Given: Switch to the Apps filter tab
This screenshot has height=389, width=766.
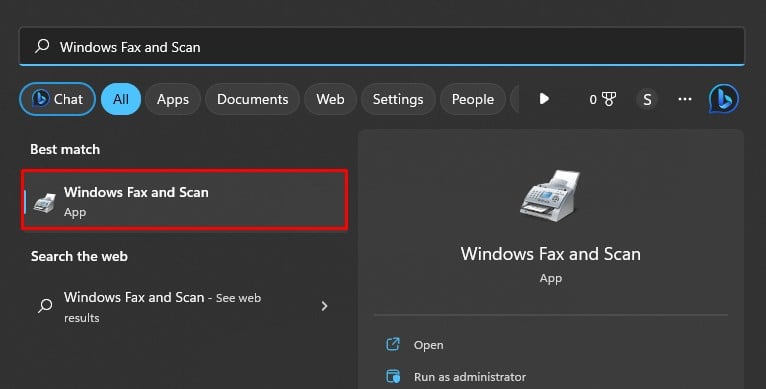Looking at the screenshot, I should (173, 99).
